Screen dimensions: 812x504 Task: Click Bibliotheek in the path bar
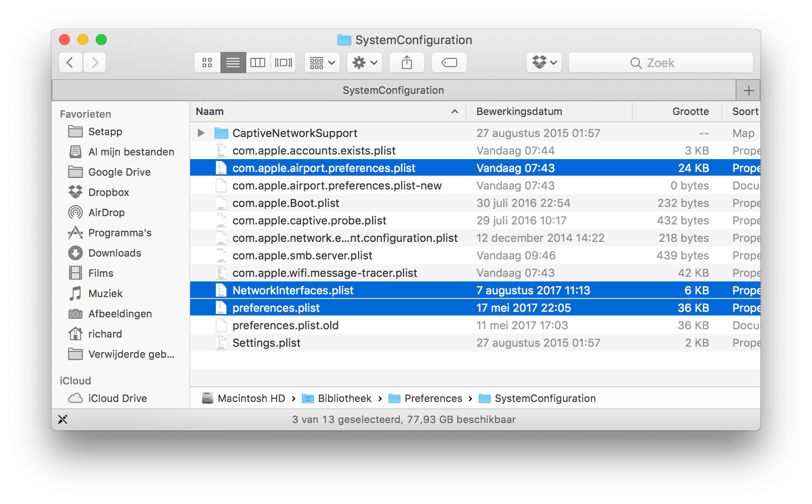(x=337, y=399)
